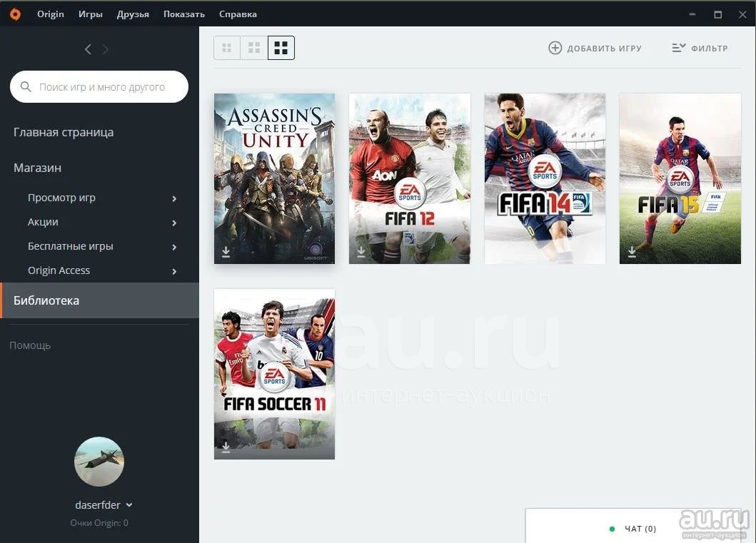The width and height of the screenshot is (756, 543).
Task: Select the FIFA 14 game tile
Action: tap(545, 179)
